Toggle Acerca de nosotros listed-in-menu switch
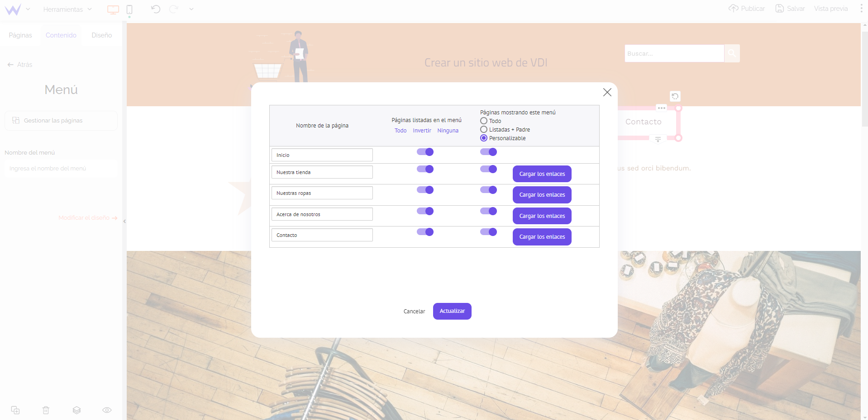The image size is (868, 420). click(425, 211)
